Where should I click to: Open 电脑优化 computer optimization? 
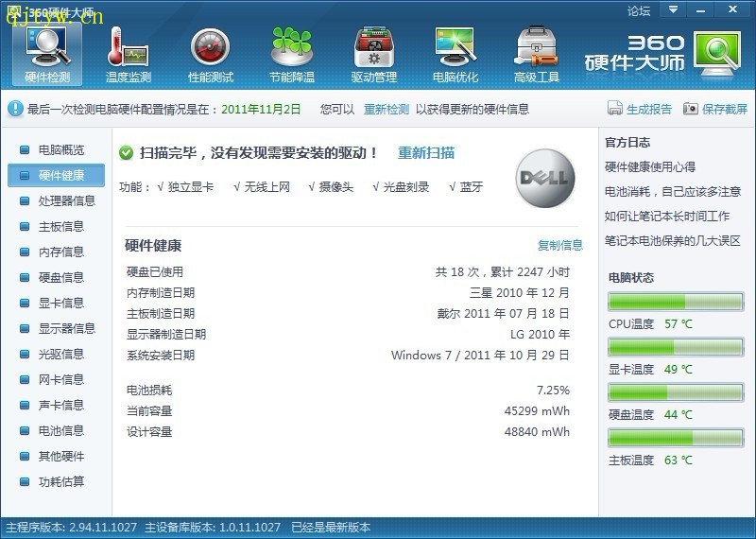coord(455,54)
